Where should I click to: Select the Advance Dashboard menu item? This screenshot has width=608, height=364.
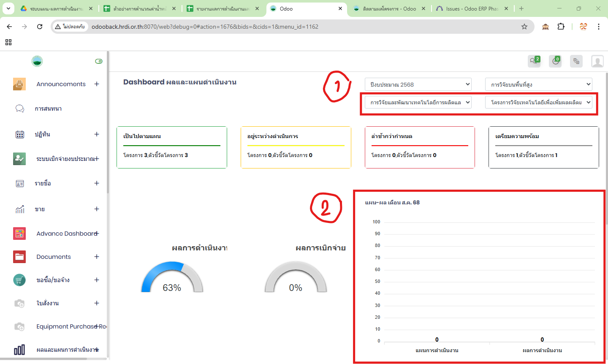point(66,234)
